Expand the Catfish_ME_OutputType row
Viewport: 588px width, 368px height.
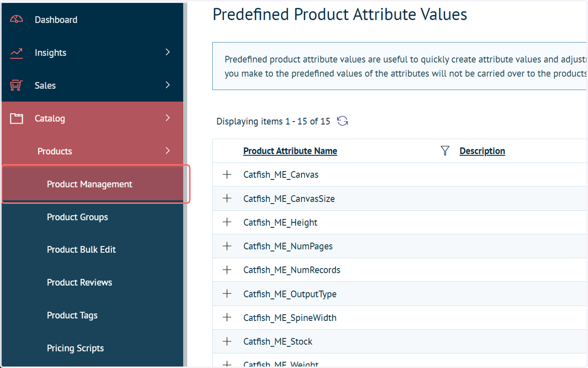tap(227, 294)
